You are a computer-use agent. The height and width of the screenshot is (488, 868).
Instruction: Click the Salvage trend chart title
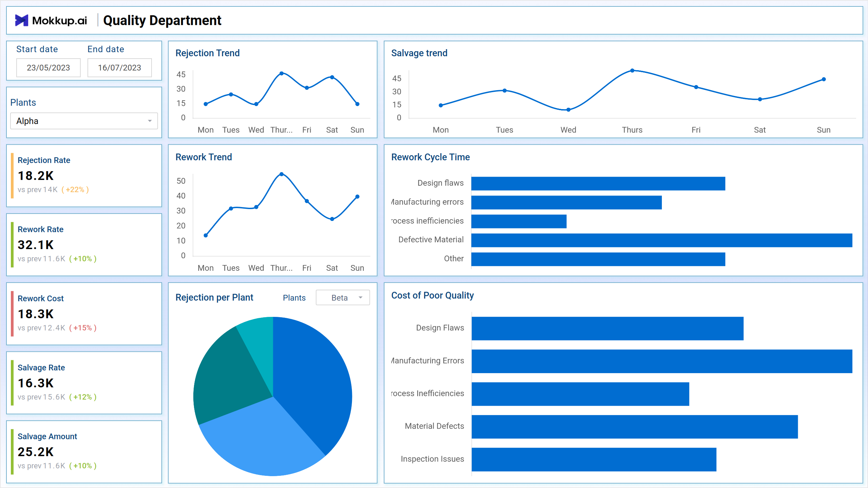pyautogui.click(x=419, y=53)
